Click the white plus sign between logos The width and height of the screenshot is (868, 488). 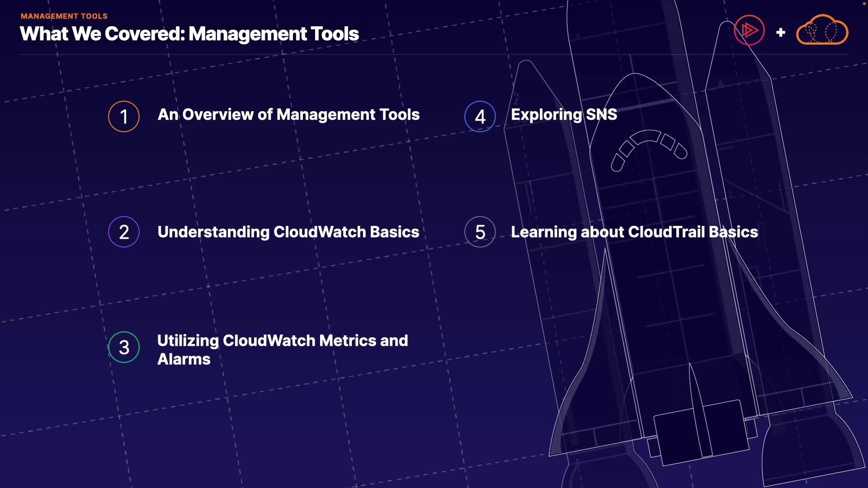pos(780,33)
